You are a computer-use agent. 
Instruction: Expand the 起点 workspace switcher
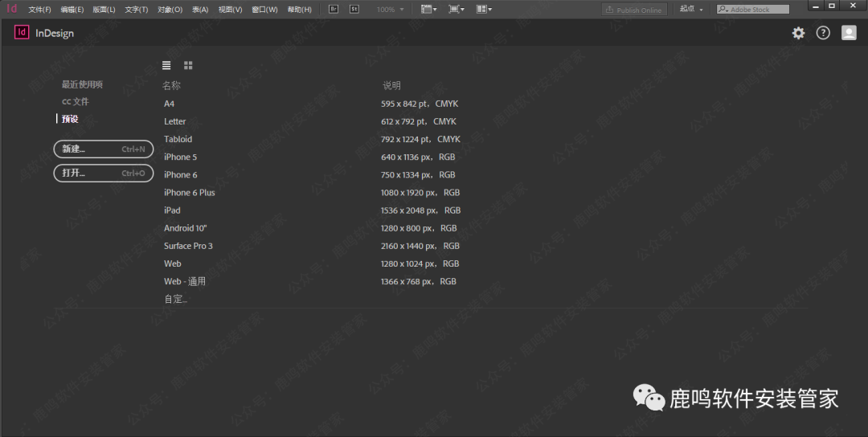pyautogui.click(x=691, y=10)
